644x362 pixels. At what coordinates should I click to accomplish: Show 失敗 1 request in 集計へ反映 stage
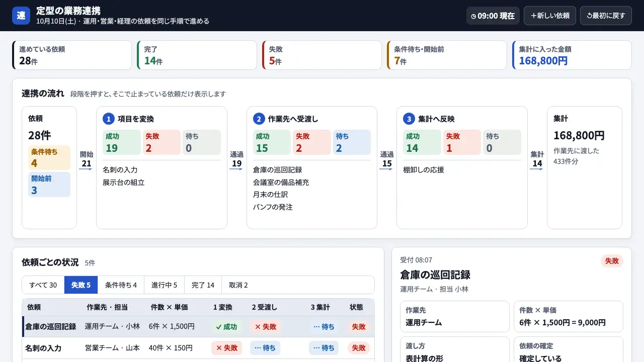point(462,142)
